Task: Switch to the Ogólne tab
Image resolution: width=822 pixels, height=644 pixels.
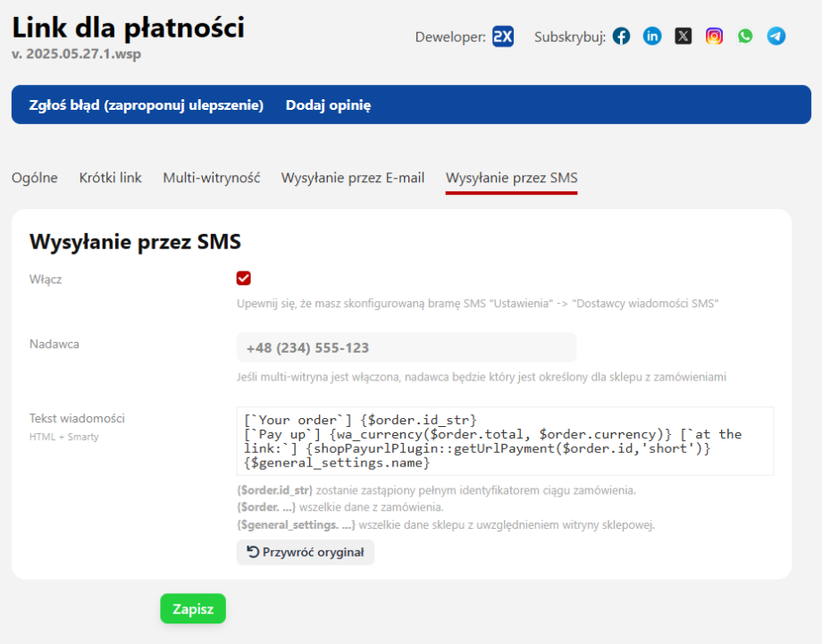Action: (35, 178)
